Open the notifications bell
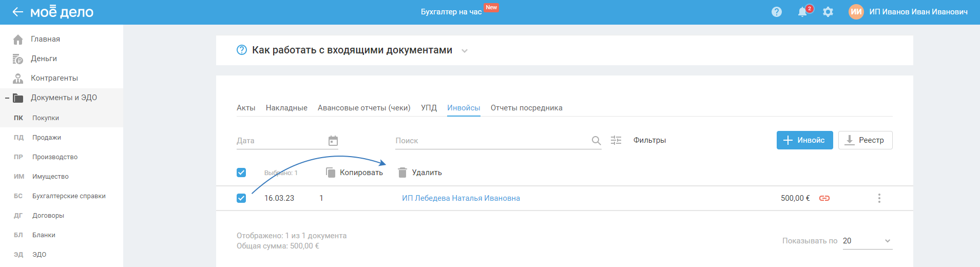980x267 pixels. point(802,12)
